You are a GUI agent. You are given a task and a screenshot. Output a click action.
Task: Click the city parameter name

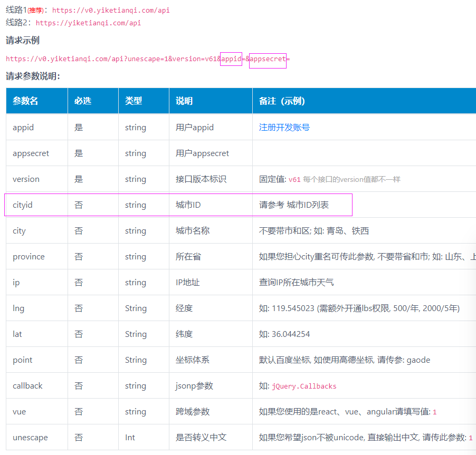(19, 230)
